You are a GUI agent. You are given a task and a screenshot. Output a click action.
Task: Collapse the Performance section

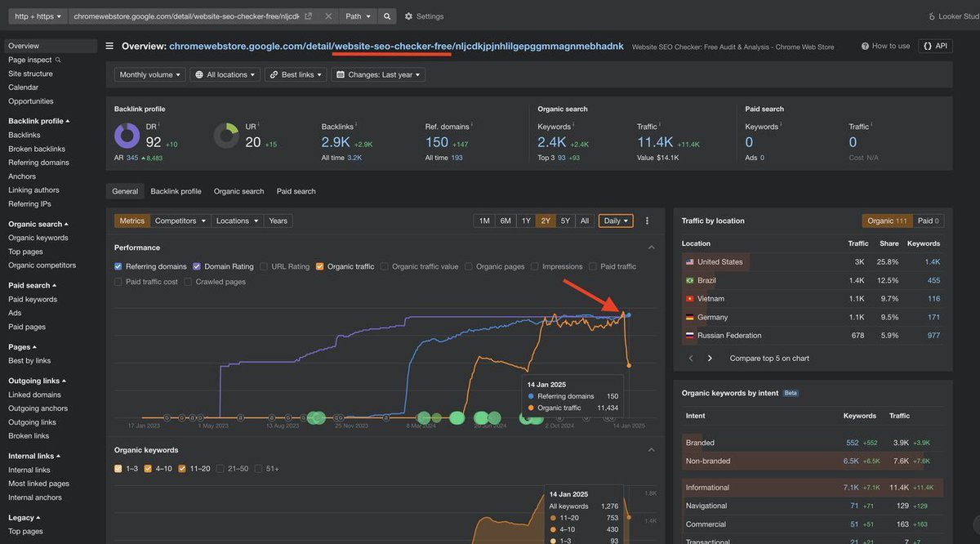[651, 247]
